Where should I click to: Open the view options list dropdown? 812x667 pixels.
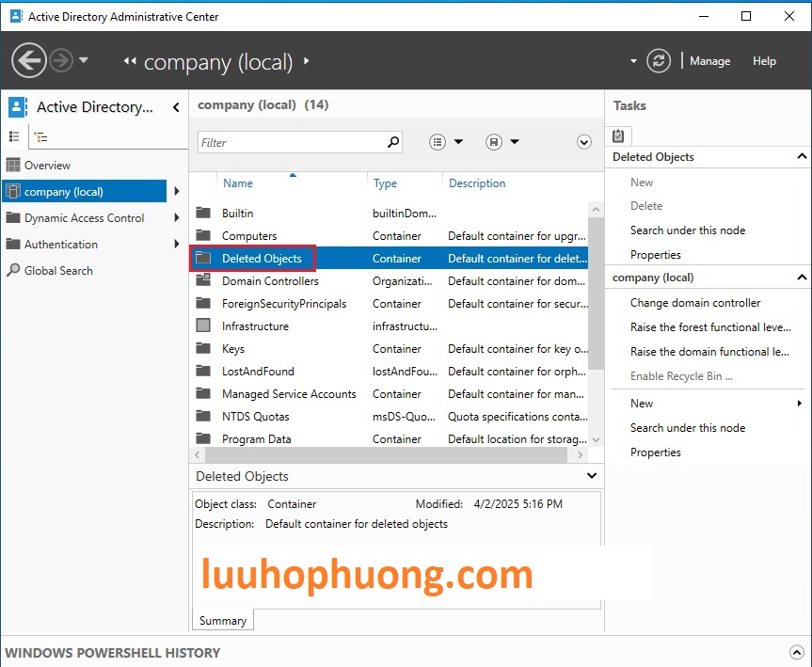[x=446, y=142]
